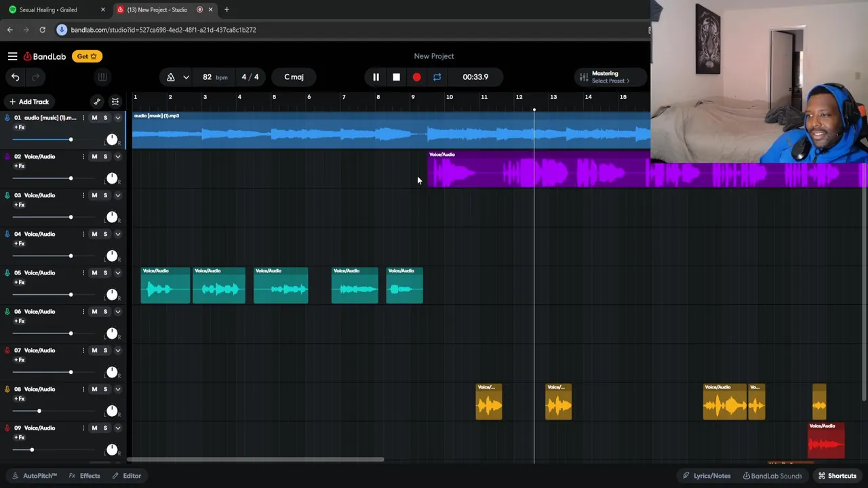Mute track 02 Voice/Audio

(x=94, y=157)
